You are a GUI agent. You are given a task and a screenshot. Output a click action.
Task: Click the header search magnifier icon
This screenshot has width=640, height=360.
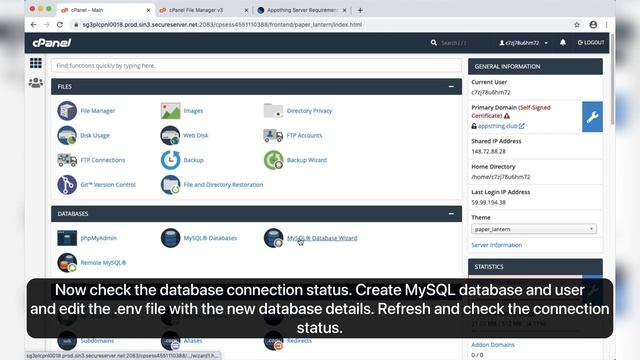tap(433, 42)
